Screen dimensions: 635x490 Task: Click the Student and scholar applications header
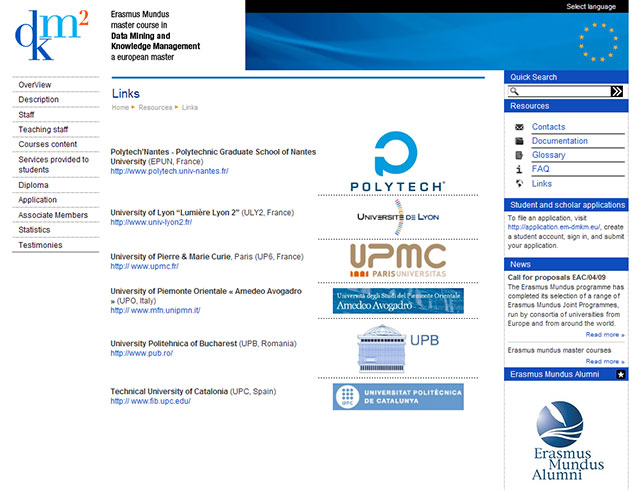click(x=566, y=205)
